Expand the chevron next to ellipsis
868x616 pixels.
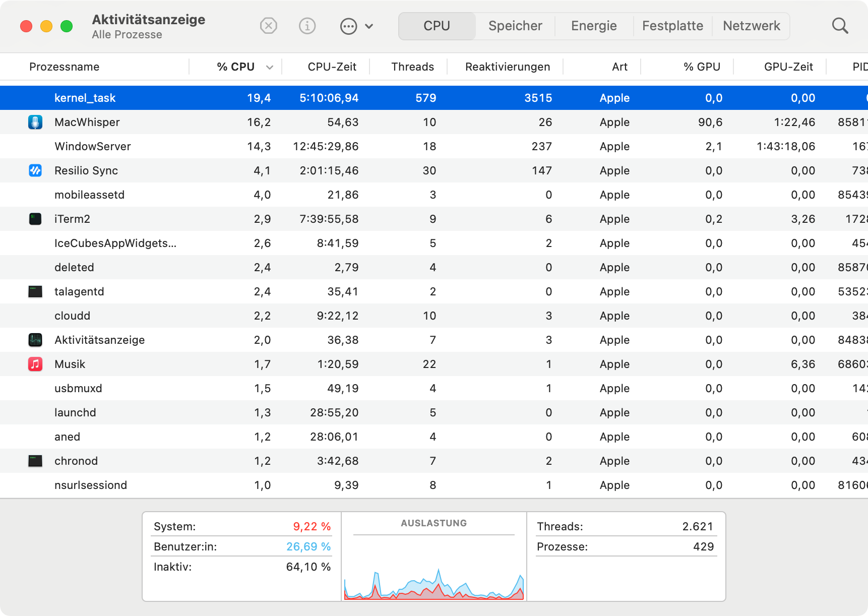coord(369,26)
